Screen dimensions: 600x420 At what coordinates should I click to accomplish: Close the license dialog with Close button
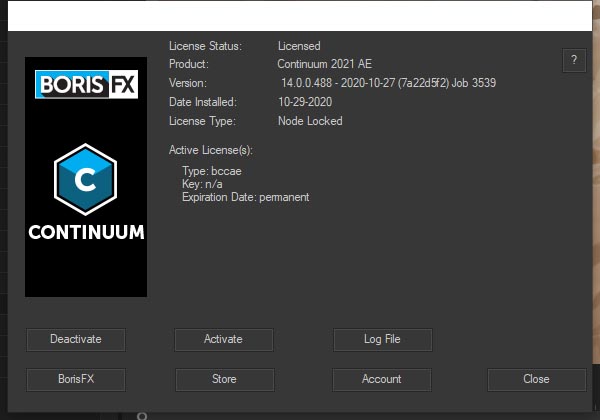point(536,379)
